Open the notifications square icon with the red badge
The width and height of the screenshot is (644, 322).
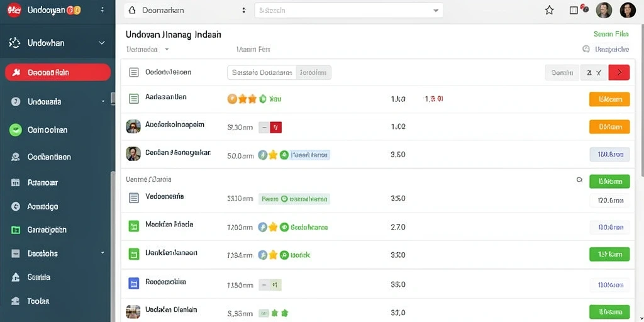[574, 11]
